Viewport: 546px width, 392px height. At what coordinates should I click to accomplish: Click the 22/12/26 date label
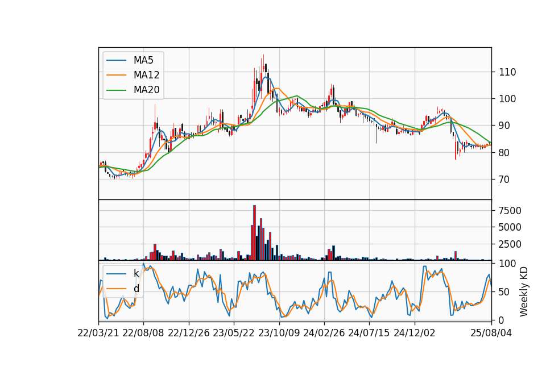point(189,333)
